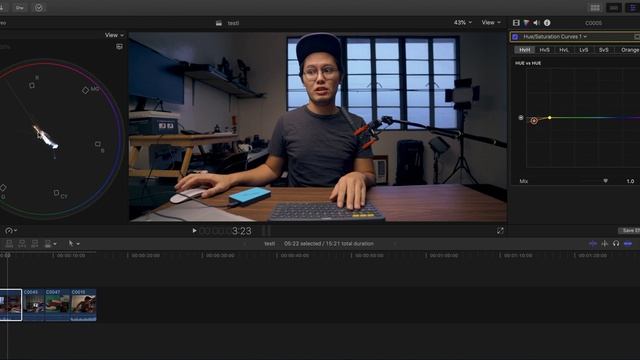Click the hue curve eyedropper icon
This screenshot has width=640, height=360.
tap(521, 118)
